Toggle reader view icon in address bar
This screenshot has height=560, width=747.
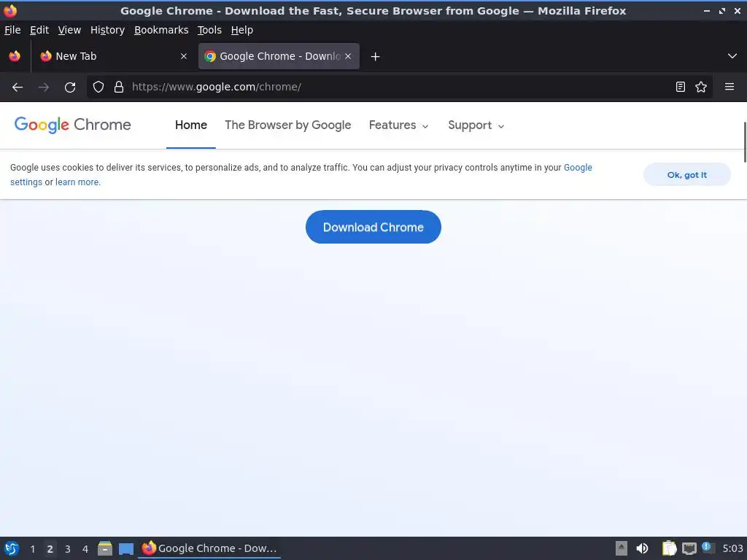click(681, 87)
